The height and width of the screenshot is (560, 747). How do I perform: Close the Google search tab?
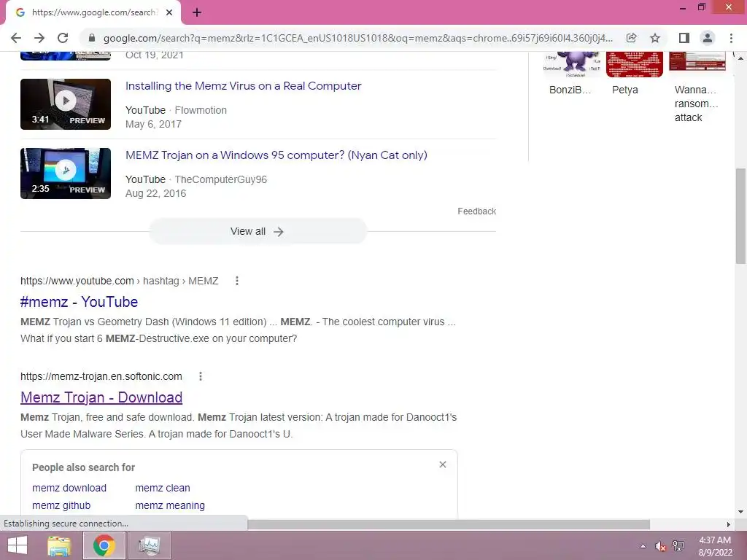169,13
